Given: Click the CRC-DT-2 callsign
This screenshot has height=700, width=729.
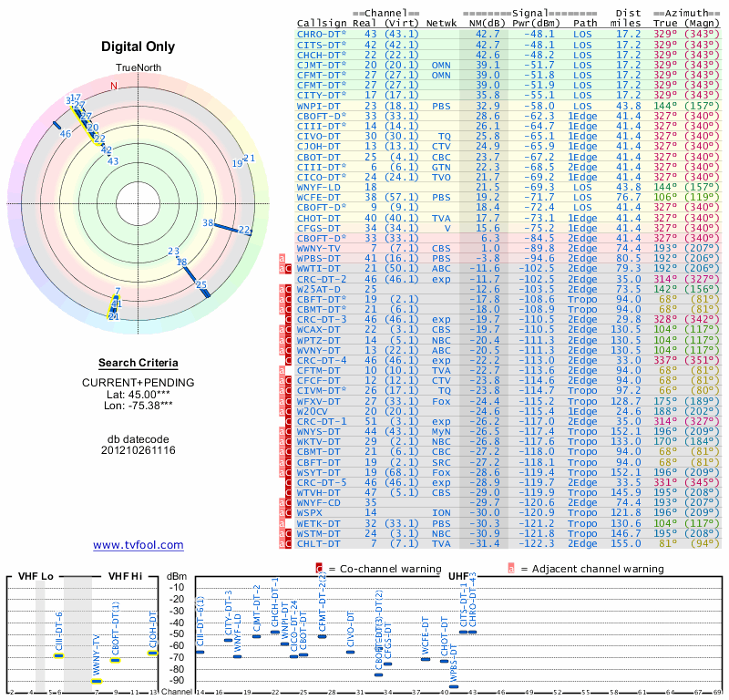Looking at the screenshot, I should (x=322, y=279).
